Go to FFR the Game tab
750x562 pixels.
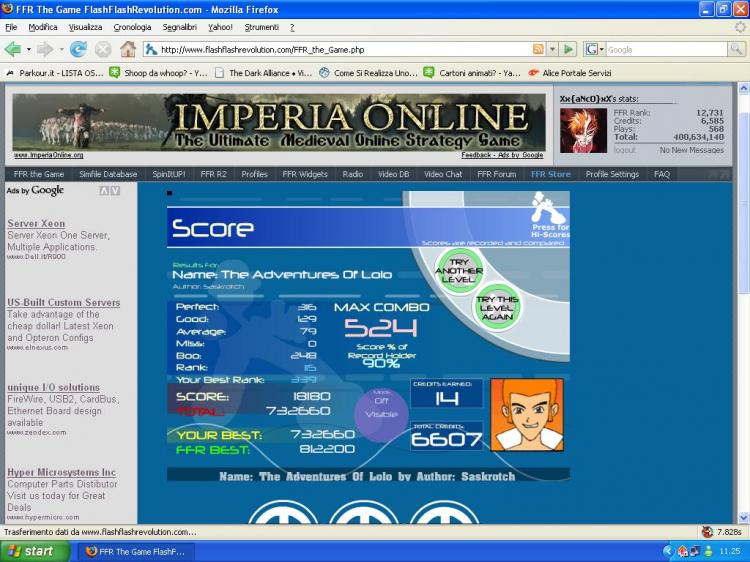39,174
